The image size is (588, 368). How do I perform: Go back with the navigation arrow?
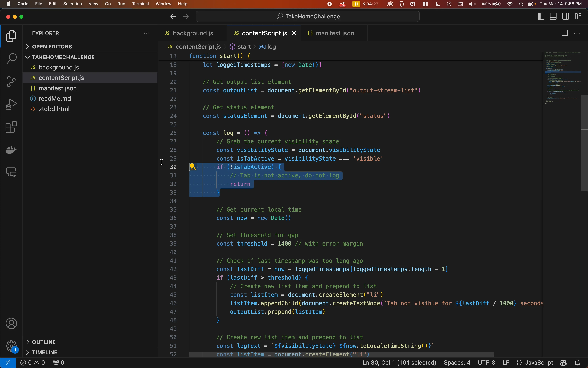coord(173,17)
